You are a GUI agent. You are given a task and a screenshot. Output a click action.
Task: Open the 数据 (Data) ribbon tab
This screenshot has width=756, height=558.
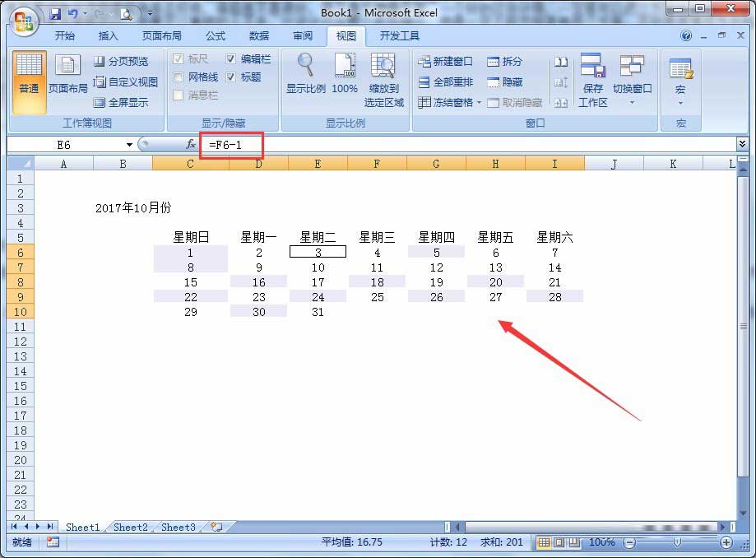259,35
